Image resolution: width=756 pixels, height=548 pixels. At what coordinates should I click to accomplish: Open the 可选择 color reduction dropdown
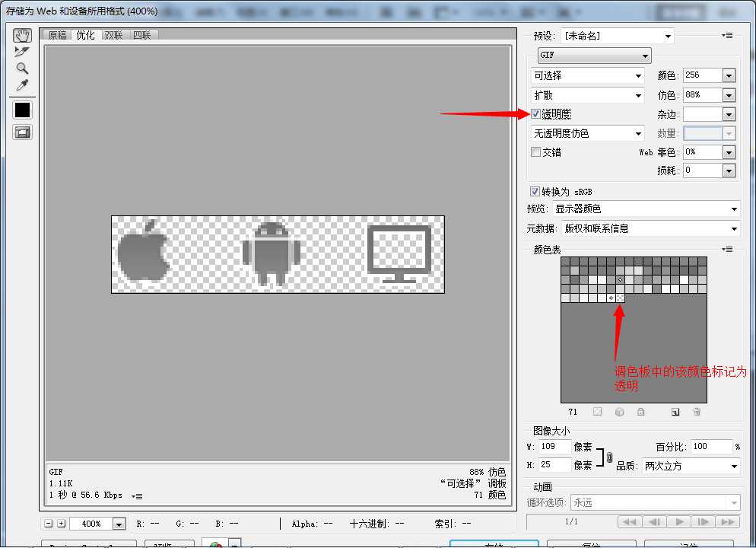pos(587,76)
